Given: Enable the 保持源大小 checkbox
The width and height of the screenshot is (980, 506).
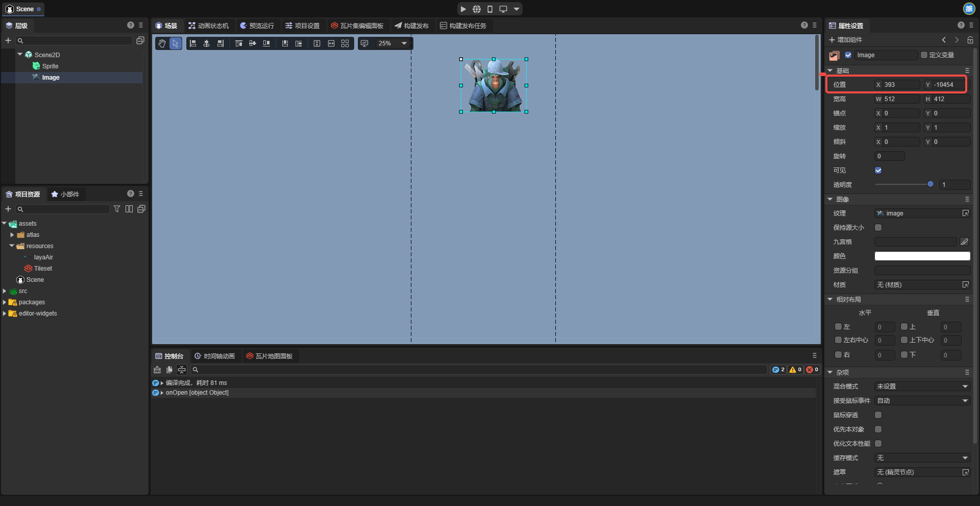Looking at the screenshot, I should coord(878,228).
